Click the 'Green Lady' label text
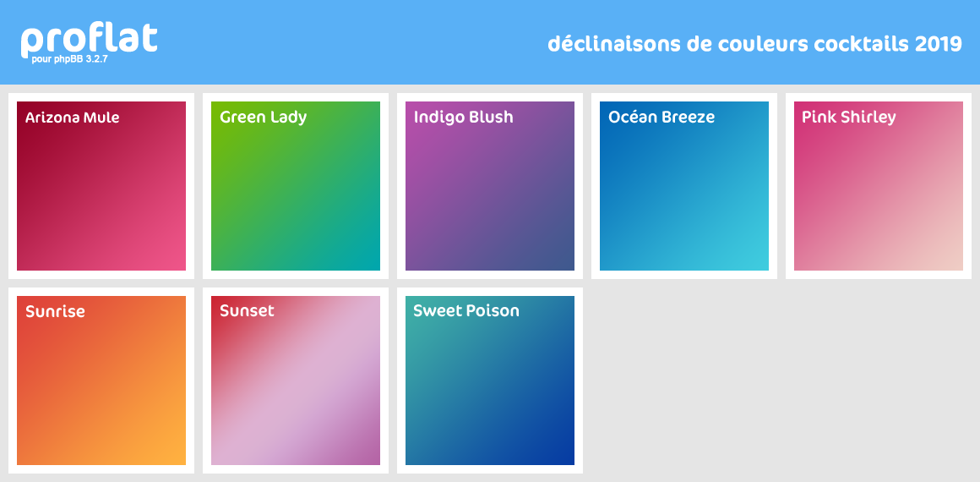 (263, 118)
